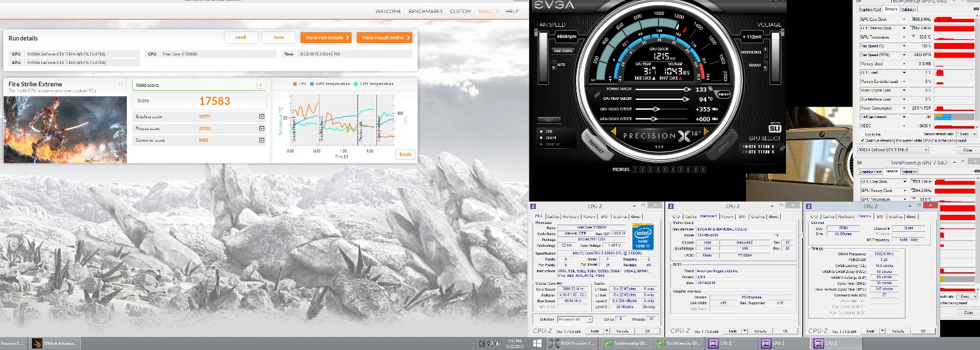Click the left yellow arrow beside Precision X logo

[613, 131]
